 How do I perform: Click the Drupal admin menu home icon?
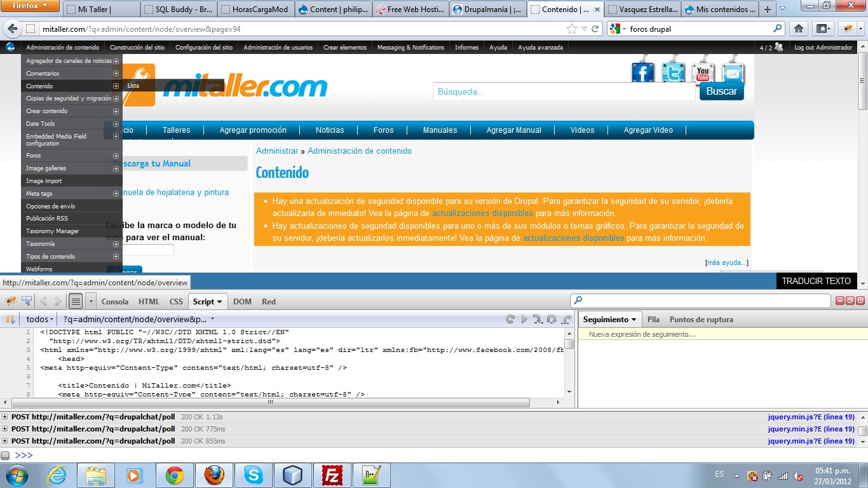(10, 47)
